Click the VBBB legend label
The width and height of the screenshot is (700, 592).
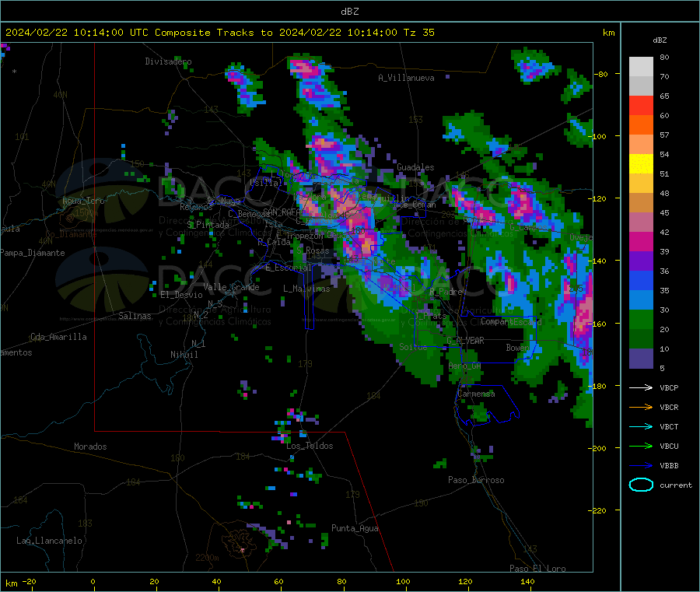click(669, 465)
